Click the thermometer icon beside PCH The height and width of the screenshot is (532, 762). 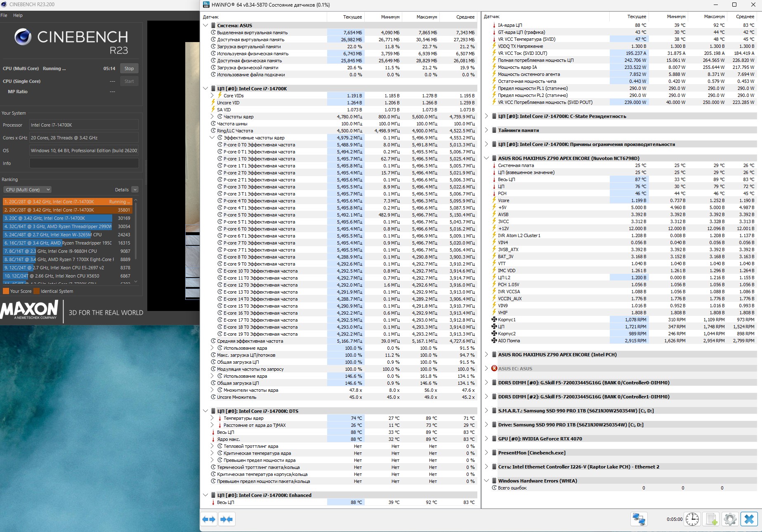pyautogui.click(x=494, y=193)
